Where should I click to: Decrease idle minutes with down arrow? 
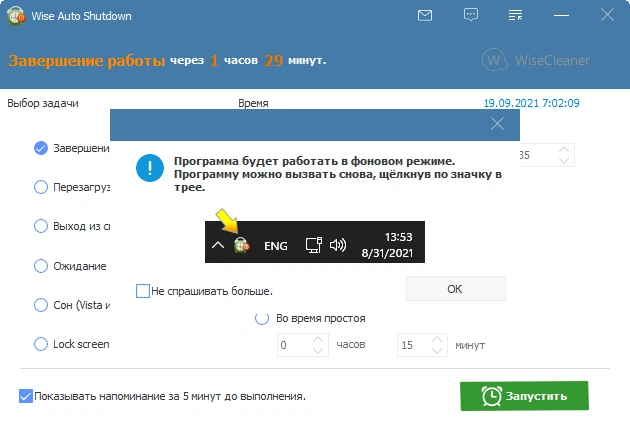pyautogui.click(x=437, y=351)
